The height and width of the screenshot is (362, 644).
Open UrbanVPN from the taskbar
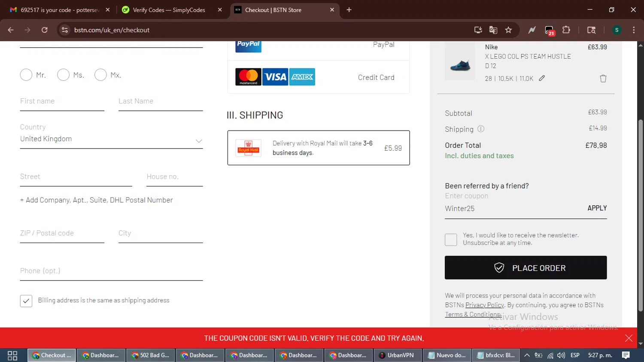point(398,356)
